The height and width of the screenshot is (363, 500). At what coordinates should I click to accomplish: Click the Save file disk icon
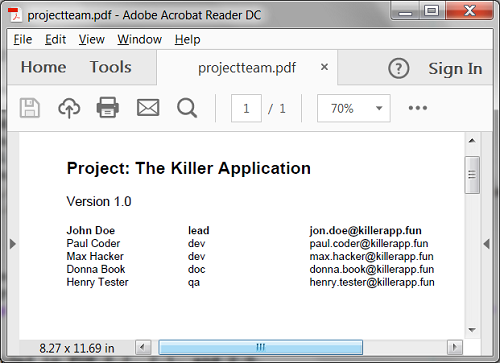[x=30, y=108]
